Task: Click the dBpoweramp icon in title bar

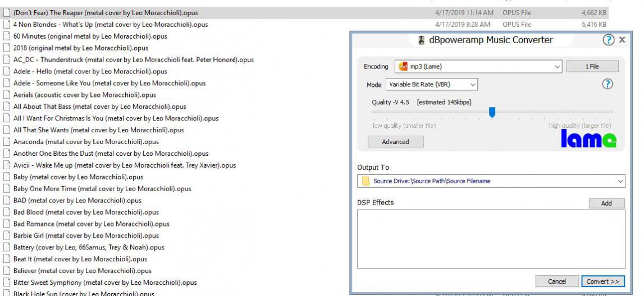Action: click(x=421, y=40)
